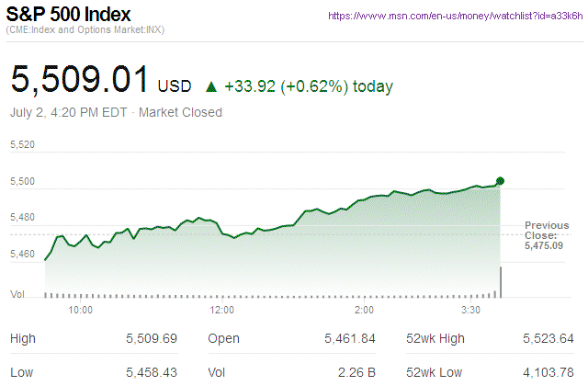Click the green endpoint dot on the chart line
Image resolution: width=588 pixels, height=386 pixels.
(x=500, y=180)
